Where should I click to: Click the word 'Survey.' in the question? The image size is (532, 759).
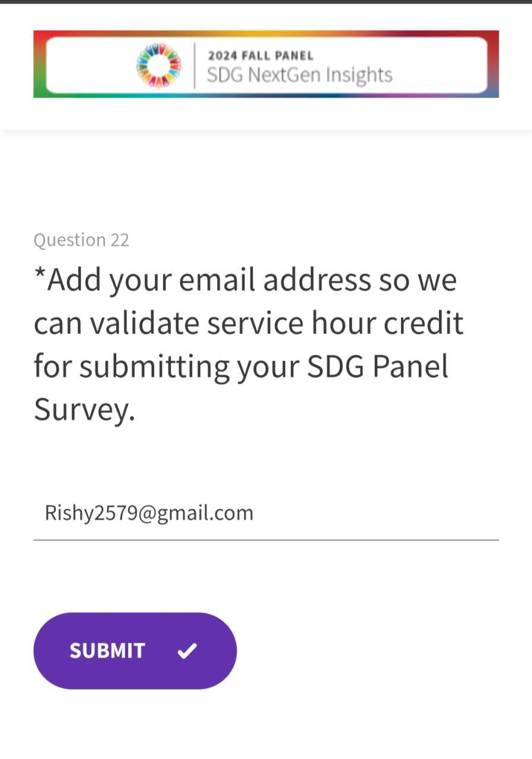coord(84,410)
